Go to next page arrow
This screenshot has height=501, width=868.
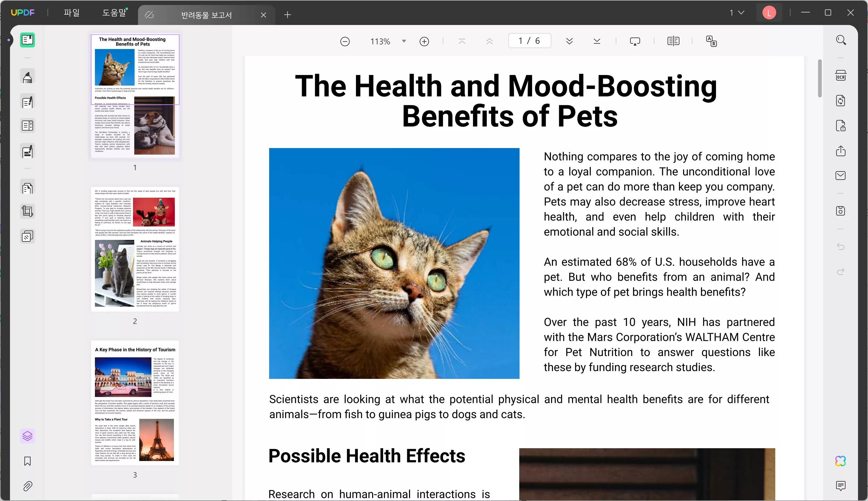(569, 41)
